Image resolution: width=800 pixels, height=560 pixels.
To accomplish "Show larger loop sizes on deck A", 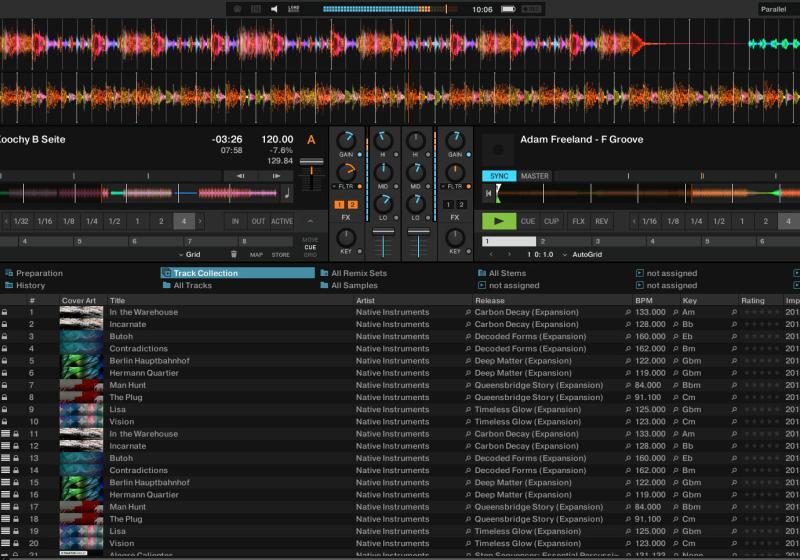I will (x=200, y=221).
